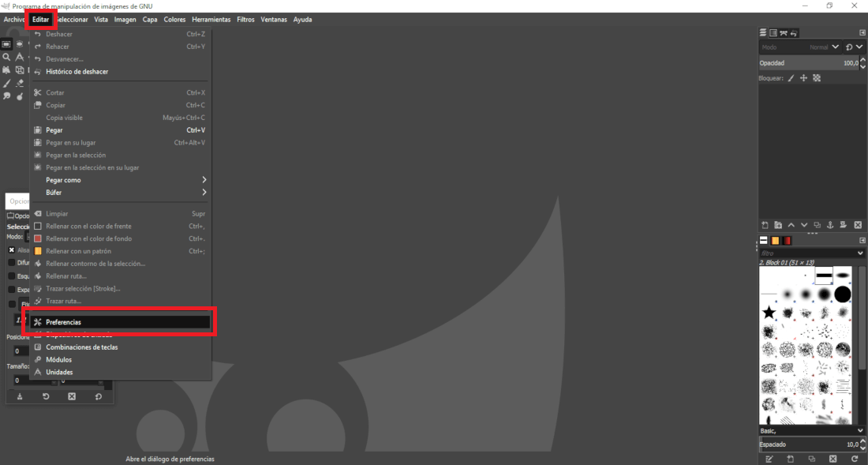This screenshot has height=465, width=868.
Task: Expand the Búfer submenu
Action: click(x=121, y=193)
